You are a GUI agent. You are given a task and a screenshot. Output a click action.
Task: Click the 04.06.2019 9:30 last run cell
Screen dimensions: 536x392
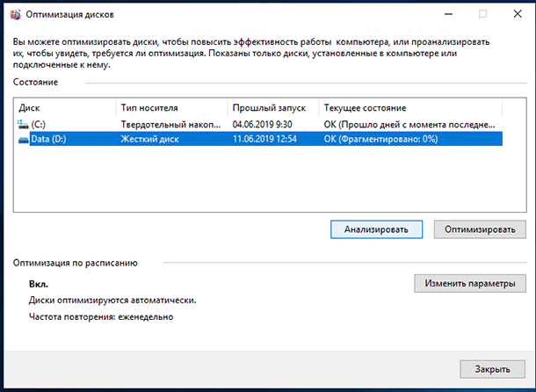pos(262,125)
